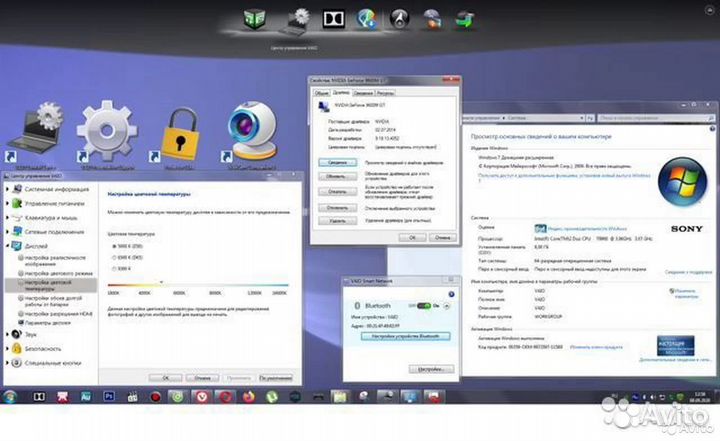This screenshot has height=441, width=720.
Task: Open Vivaldi browser from the taskbar
Action: 202,396
